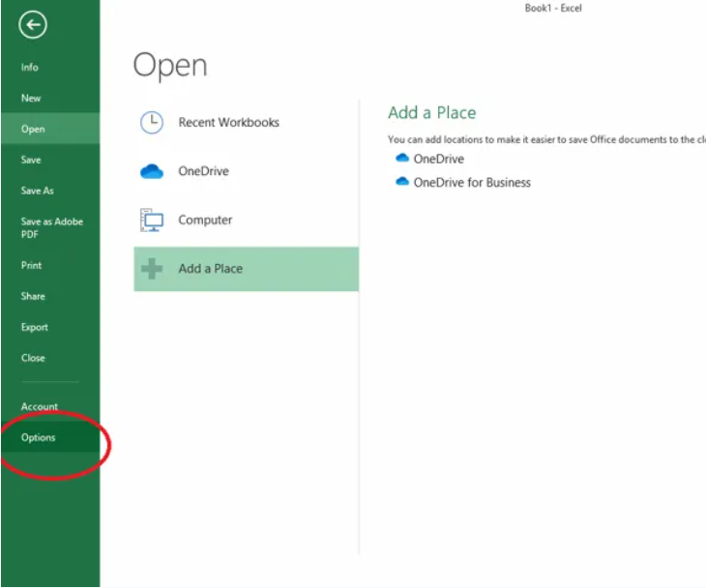This screenshot has width=706, height=588.
Task: Click the Recent Workbooks clock icon
Action: pyautogui.click(x=152, y=123)
